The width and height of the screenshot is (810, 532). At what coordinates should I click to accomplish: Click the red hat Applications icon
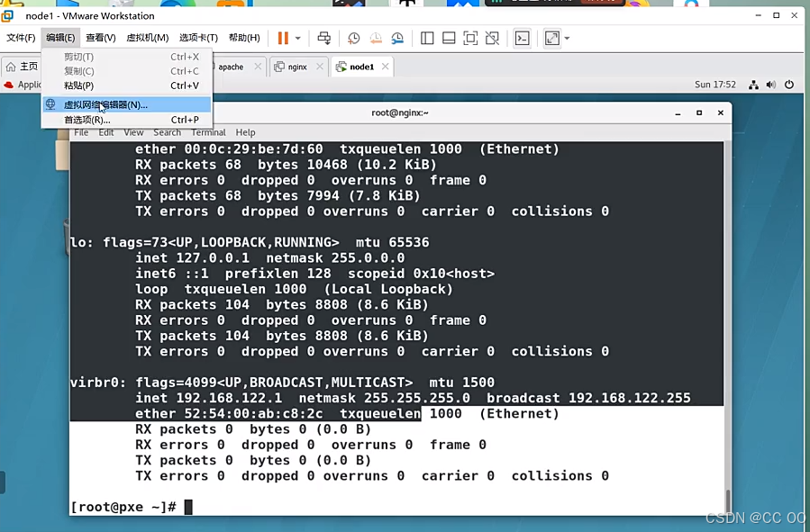click(x=9, y=85)
